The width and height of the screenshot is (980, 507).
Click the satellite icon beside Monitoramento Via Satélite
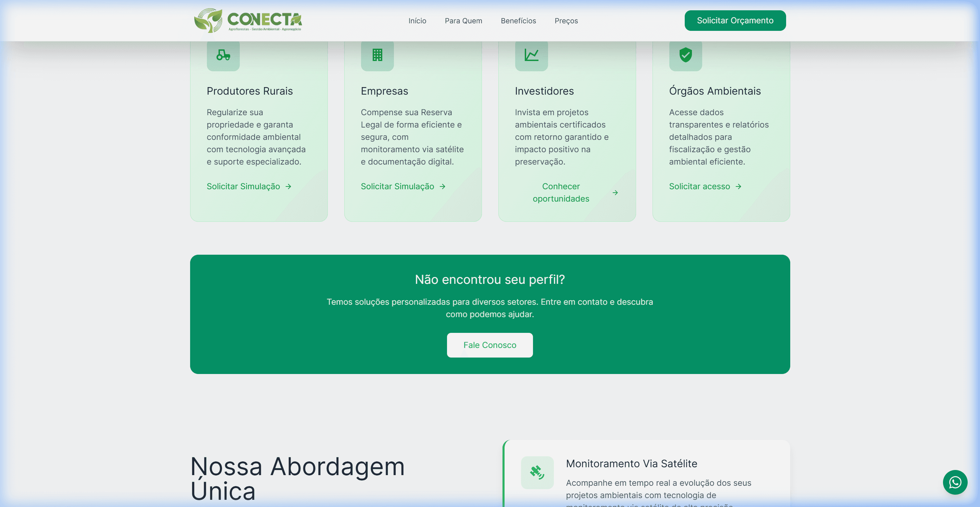pos(537,472)
